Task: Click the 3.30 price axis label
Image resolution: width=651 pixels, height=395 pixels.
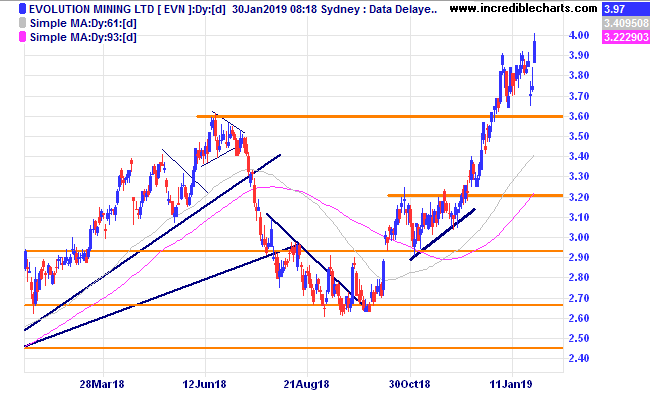Action: point(579,176)
